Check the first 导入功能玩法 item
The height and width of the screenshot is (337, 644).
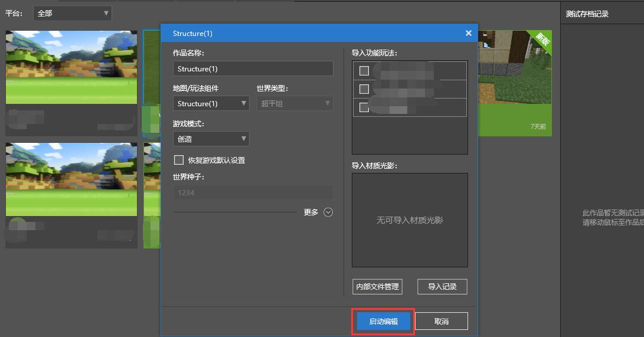(x=364, y=71)
